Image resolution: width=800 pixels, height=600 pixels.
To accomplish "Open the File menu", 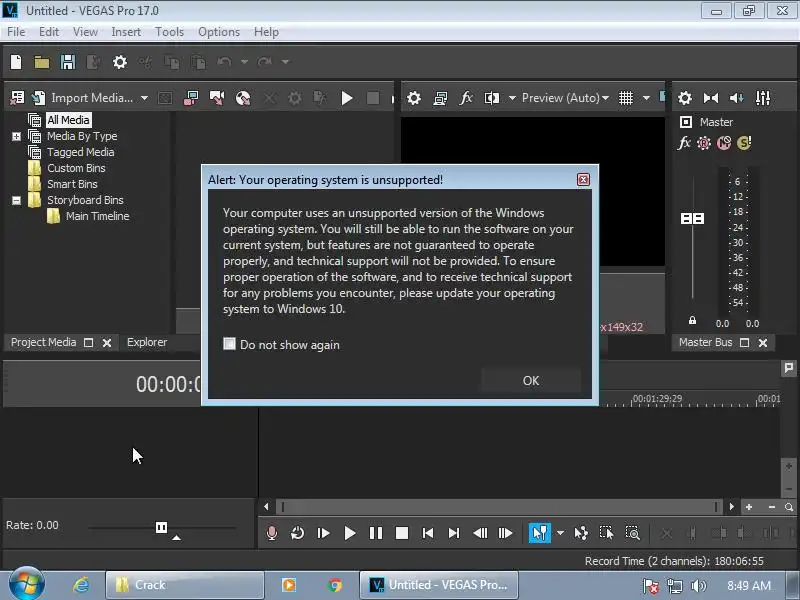I will 16,32.
